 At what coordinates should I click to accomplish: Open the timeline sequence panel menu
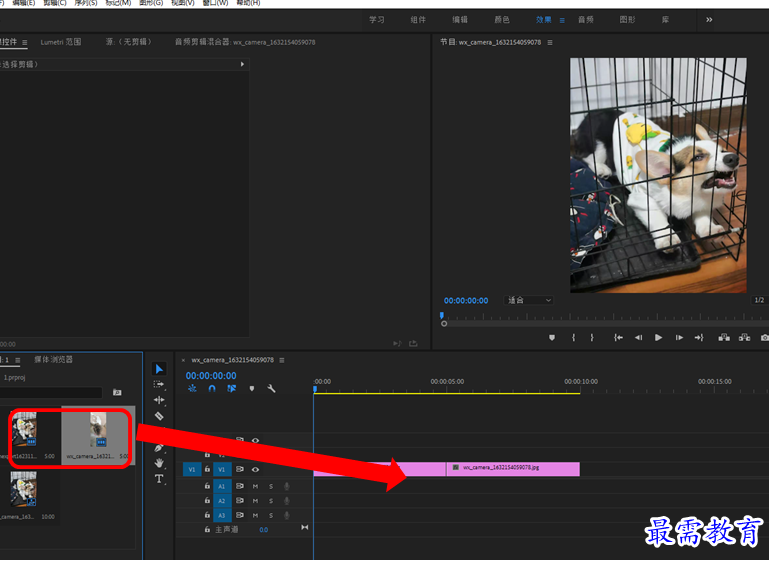(x=282, y=360)
